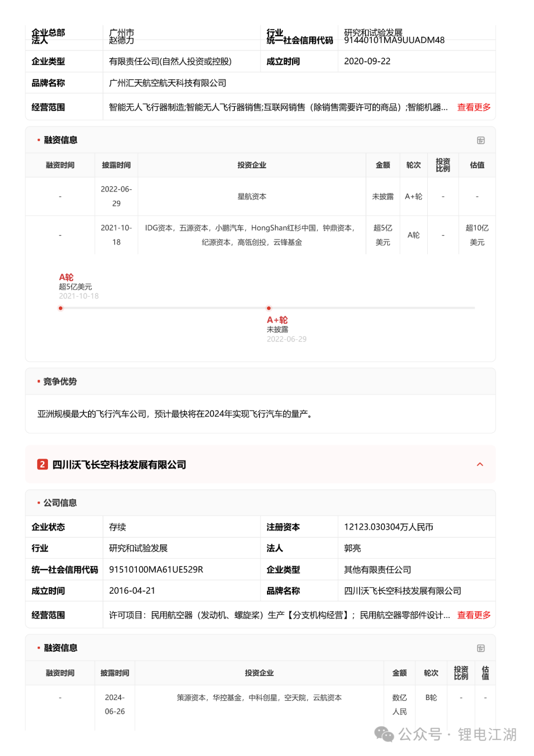
Task: Collapse the 四川沃飞长空科技发展有限公司 section with the chevron
Action: pyautogui.click(x=480, y=464)
